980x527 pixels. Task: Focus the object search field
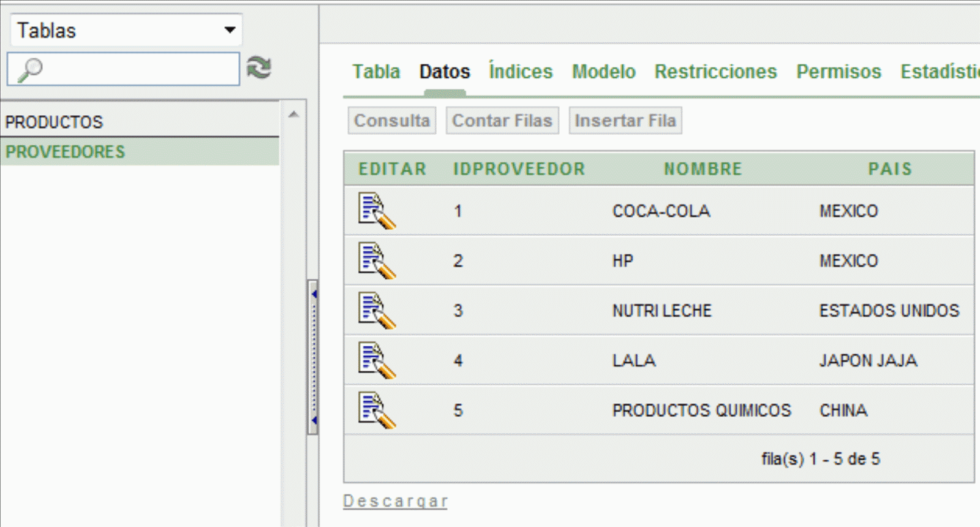click(x=123, y=69)
